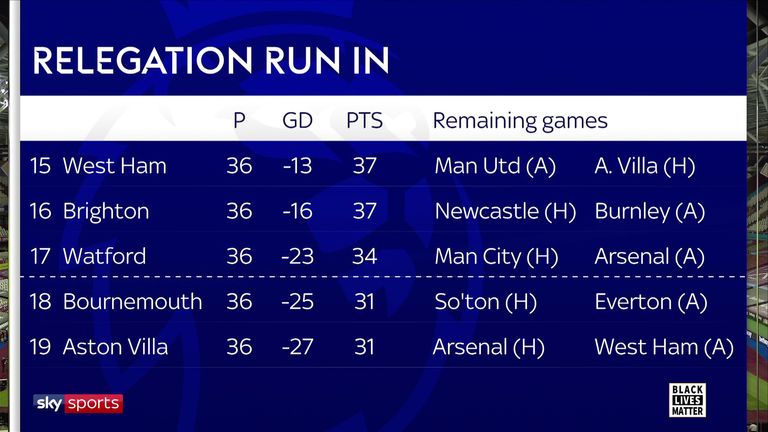Click the Sky Sports logo
The width and height of the screenshot is (768, 432).
(78, 402)
